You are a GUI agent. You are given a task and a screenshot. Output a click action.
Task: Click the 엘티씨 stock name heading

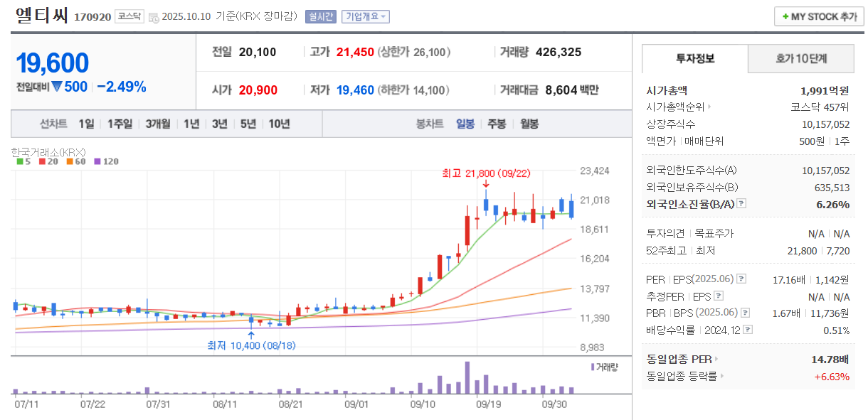[41, 16]
